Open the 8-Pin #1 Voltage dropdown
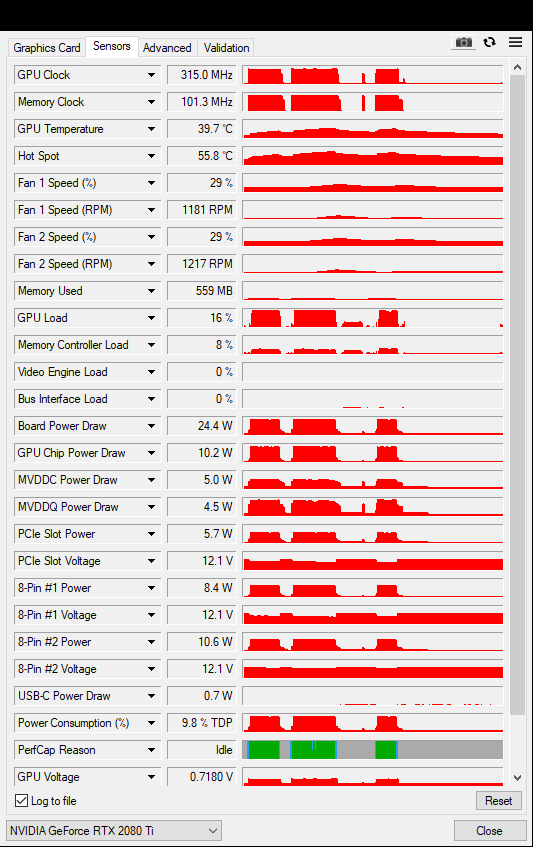 click(x=151, y=615)
